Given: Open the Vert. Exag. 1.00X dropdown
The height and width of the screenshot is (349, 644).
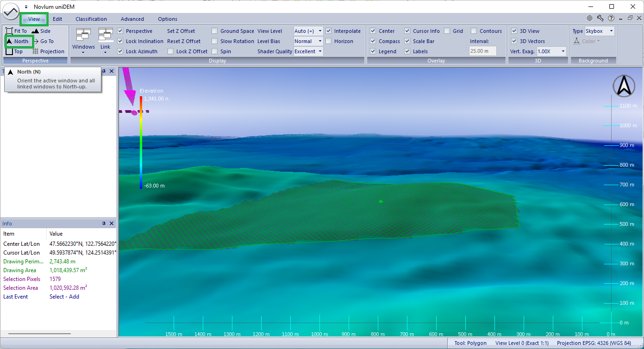Looking at the screenshot, I should click(551, 51).
